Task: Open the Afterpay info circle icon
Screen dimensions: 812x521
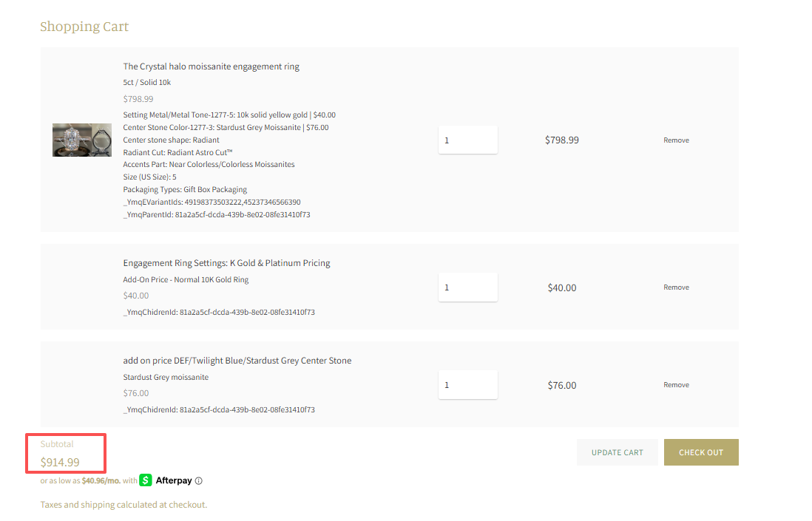Action: 199,481
